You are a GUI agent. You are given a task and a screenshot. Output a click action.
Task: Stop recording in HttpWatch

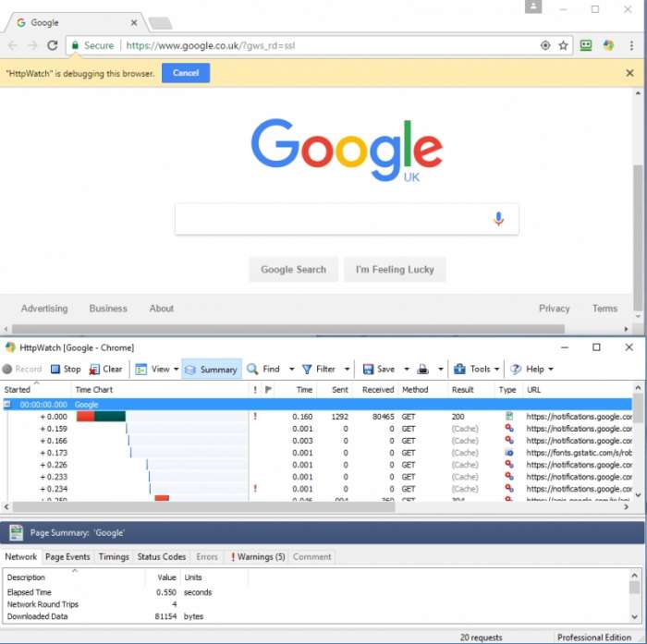tap(66, 369)
